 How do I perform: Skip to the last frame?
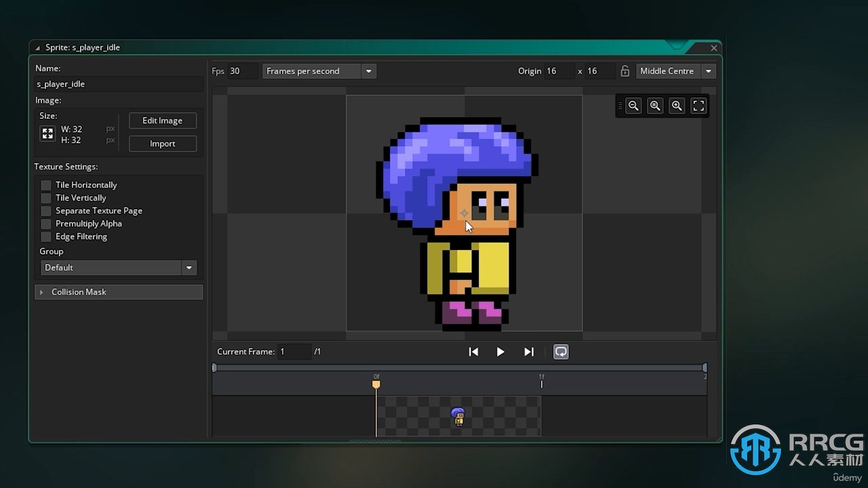click(x=529, y=352)
